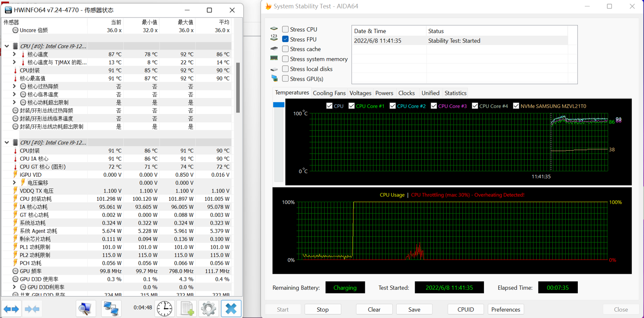Image resolution: width=644 pixels, height=318 pixels.
Task: Click the Clear button in AIDA64
Action: (x=374, y=310)
